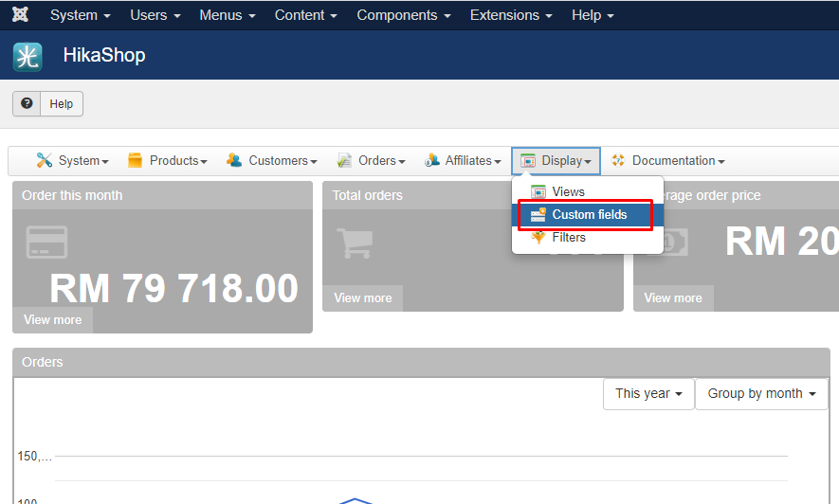Click the Display window icon
Screen dimensions: 839x504
click(528, 160)
